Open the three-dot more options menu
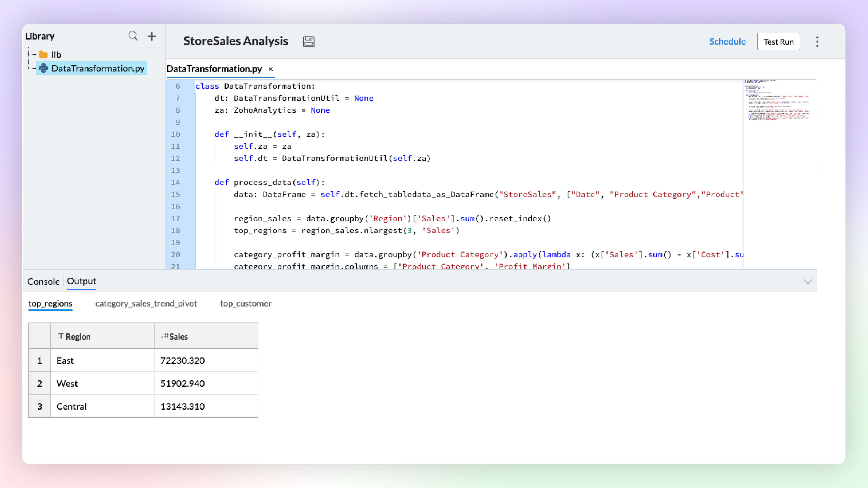The height and width of the screenshot is (488, 868). (x=817, y=42)
